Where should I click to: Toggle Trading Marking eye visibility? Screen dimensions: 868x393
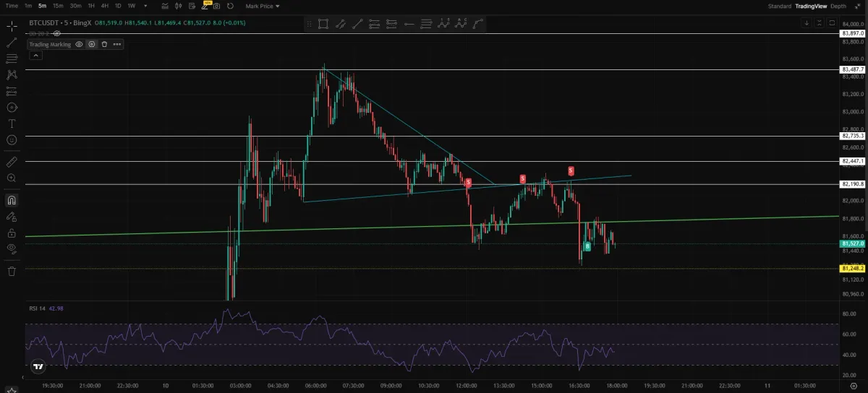80,44
